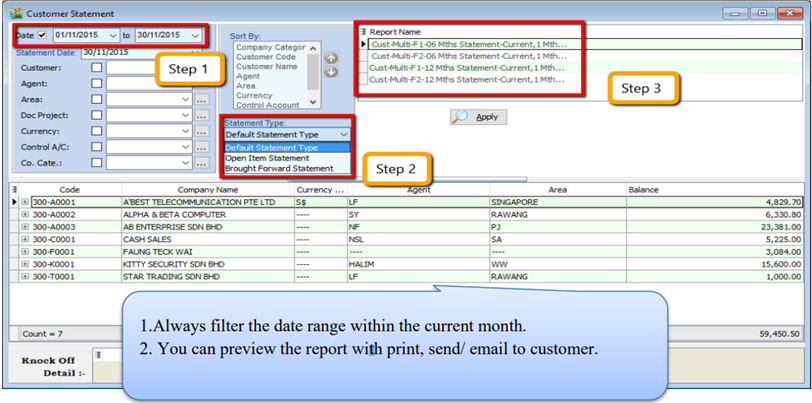Move the sort field down with the down arrow
This screenshot has width=812, height=403.
332,72
